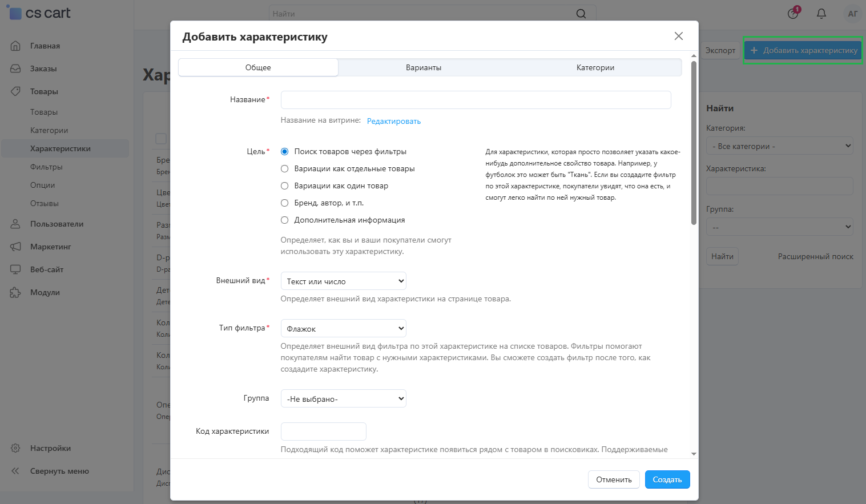The image size is (866, 504).
Task: Click the Заказы menu label
Action: pos(43,68)
